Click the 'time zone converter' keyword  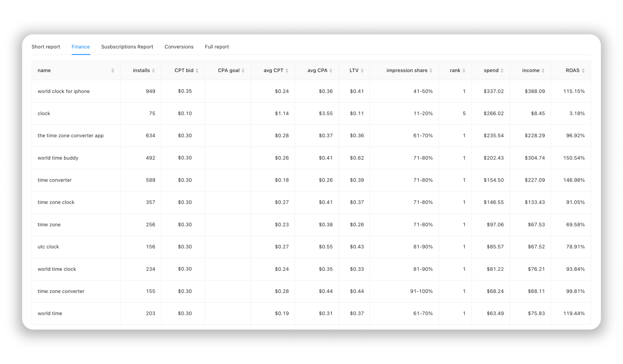tap(61, 291)
